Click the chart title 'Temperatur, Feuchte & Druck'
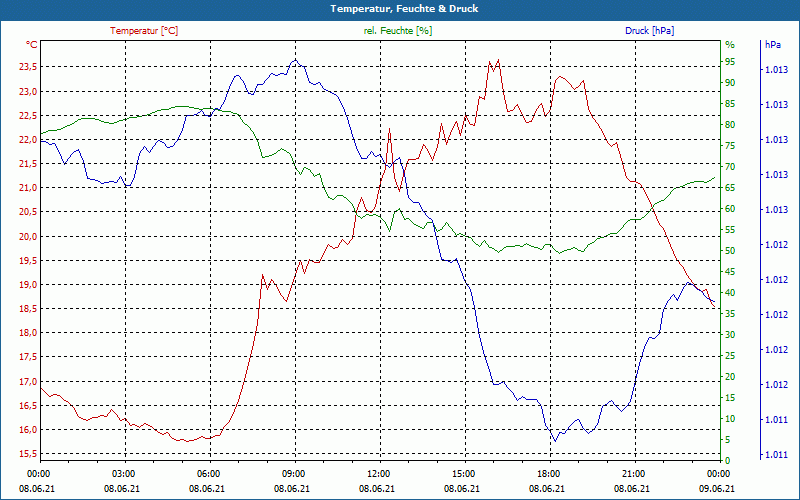The width and height of the screenshot is (800, 500). tap(404, 9)
